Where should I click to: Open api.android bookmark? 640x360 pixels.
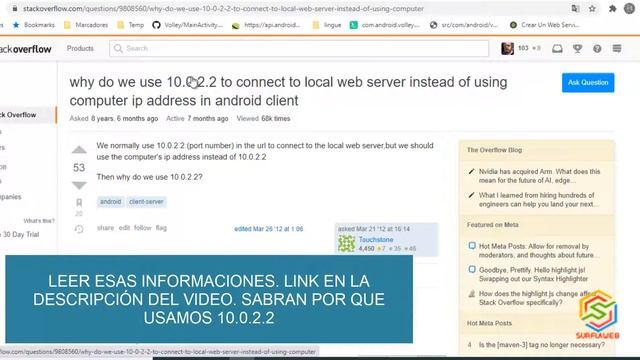click(x=266, y=25)
